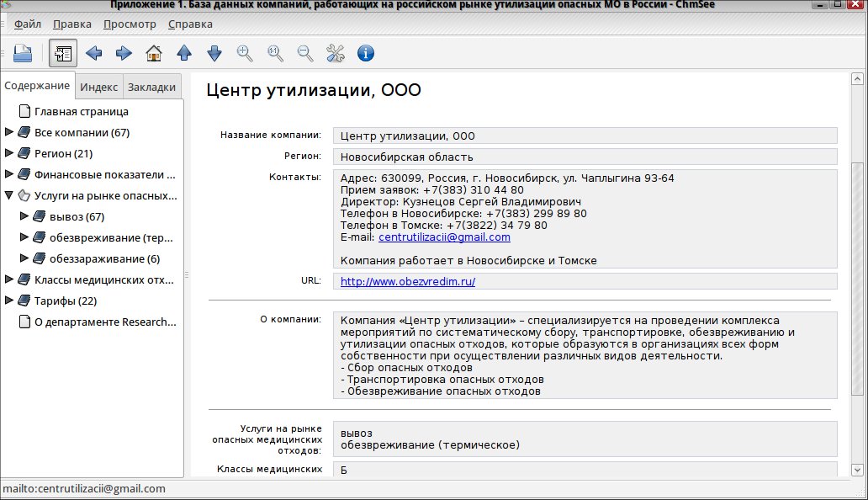
Task: Click the Классы медицинских отх... book icon
Action: coord(24,279)
